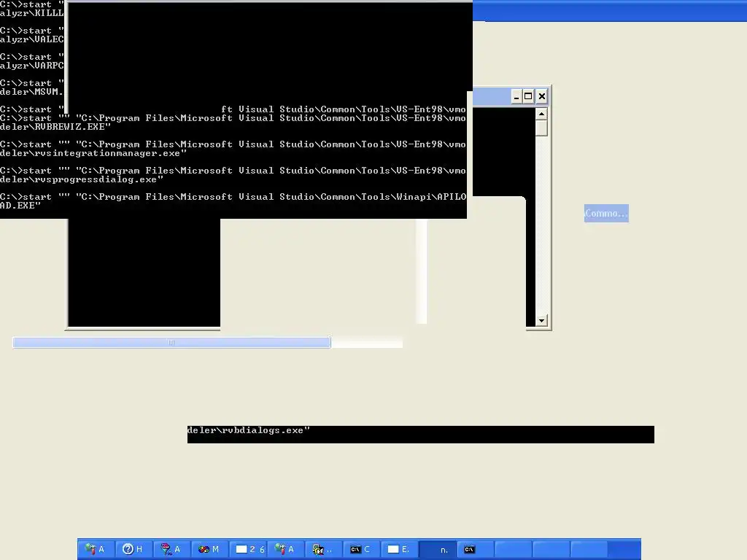Viewport: 747px width, 560px height.
Task: Click the up arrow of the vertical scrollbar
Action: coord(541,114)
